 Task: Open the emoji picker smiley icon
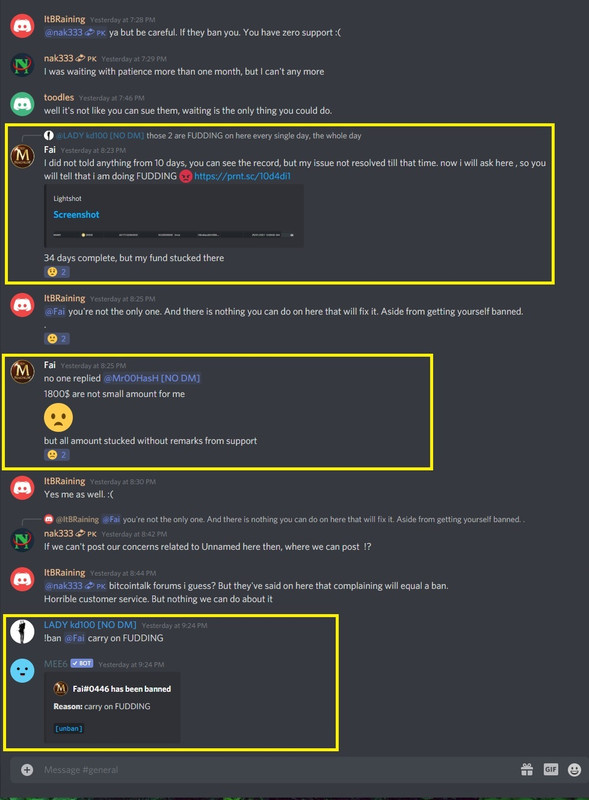pos(574,769)
